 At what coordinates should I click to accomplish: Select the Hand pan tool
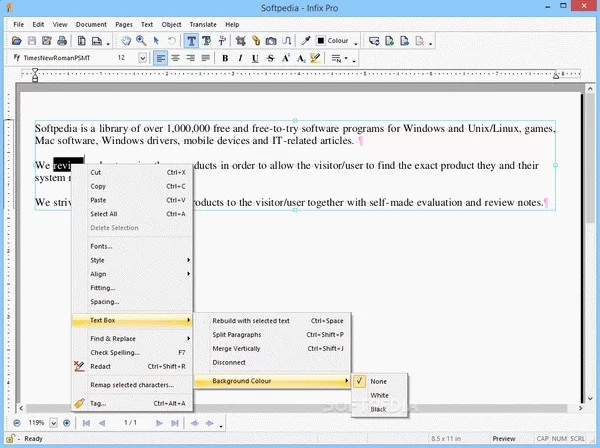[x=126, y=41]
